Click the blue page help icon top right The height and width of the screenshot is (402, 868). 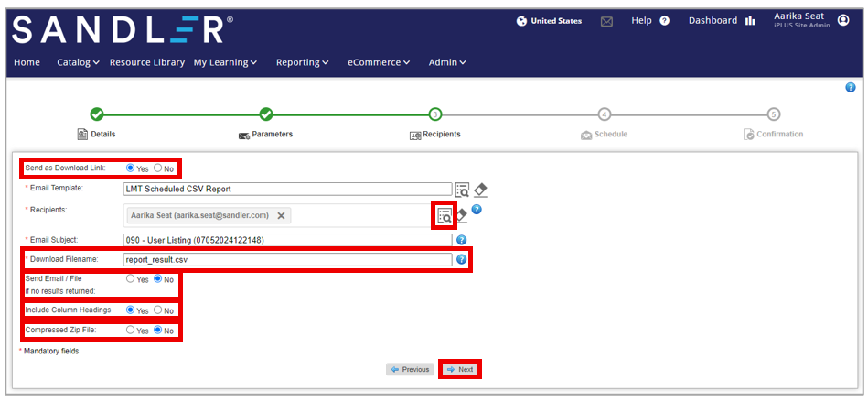[851, 87]
